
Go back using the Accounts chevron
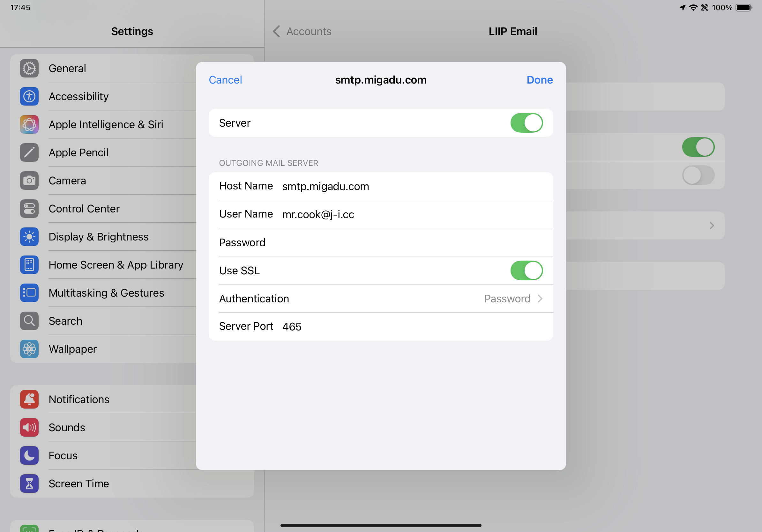coord(276,32)
